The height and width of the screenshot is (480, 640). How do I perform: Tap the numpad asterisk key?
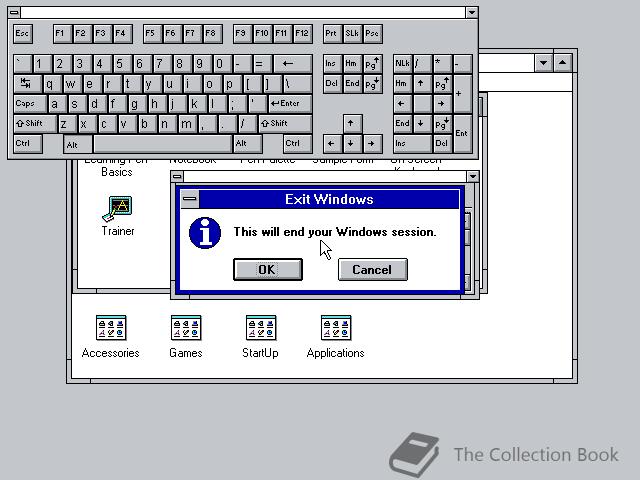click(x=443, y=64)
